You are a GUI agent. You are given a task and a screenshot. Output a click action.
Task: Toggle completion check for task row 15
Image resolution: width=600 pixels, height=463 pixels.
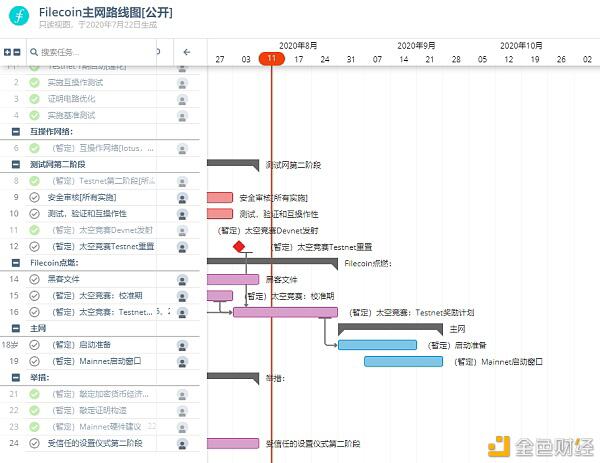pos(34,296)
